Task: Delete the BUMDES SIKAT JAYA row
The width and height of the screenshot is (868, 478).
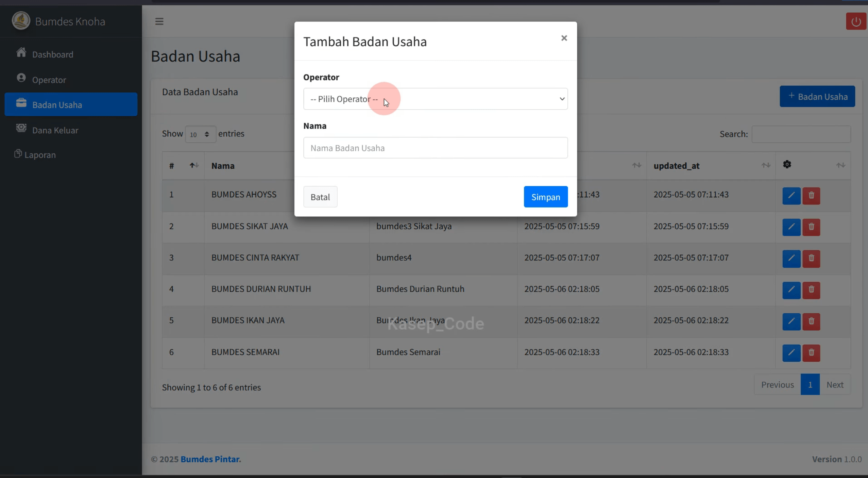Action: pyautogui.click(x=811, y=227)
